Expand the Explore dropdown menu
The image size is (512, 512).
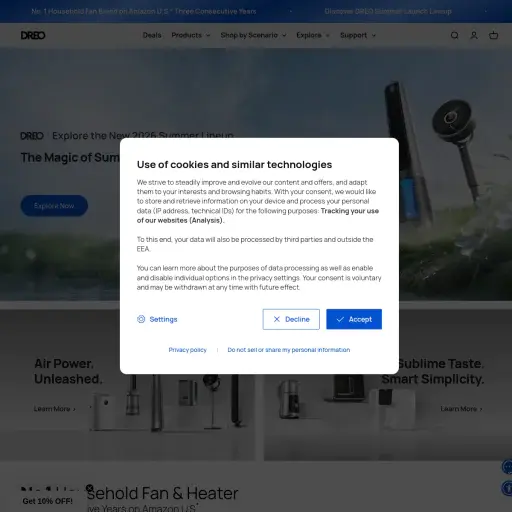click(313, 35)
